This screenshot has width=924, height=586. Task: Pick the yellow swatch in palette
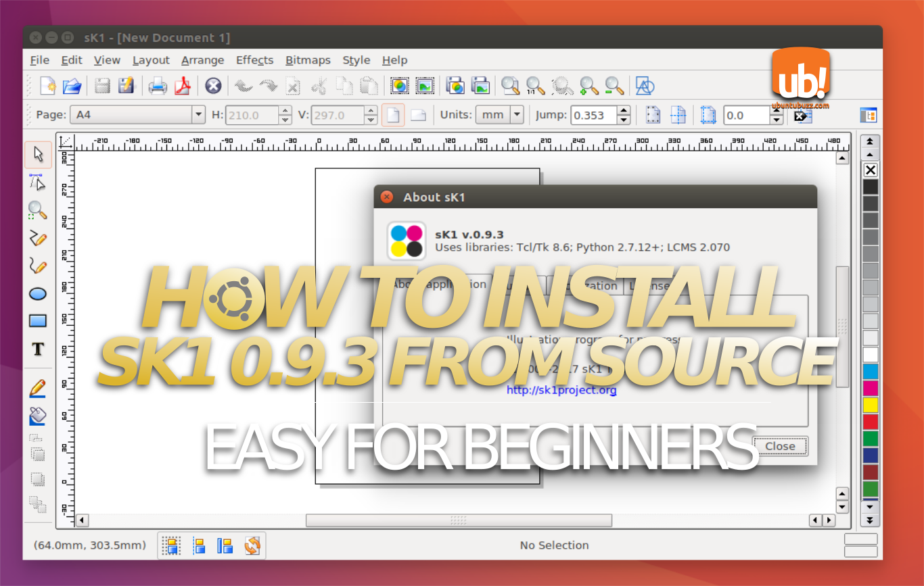pos(871,405)
